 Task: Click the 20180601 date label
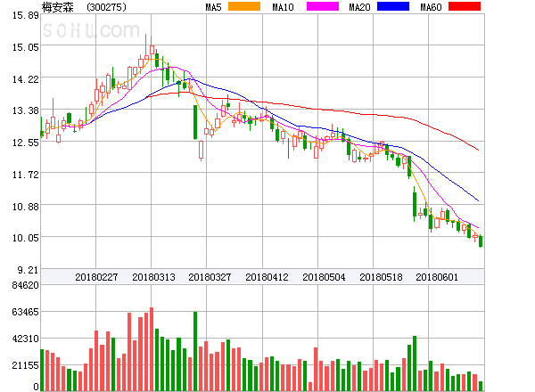[x=437, y=277]
